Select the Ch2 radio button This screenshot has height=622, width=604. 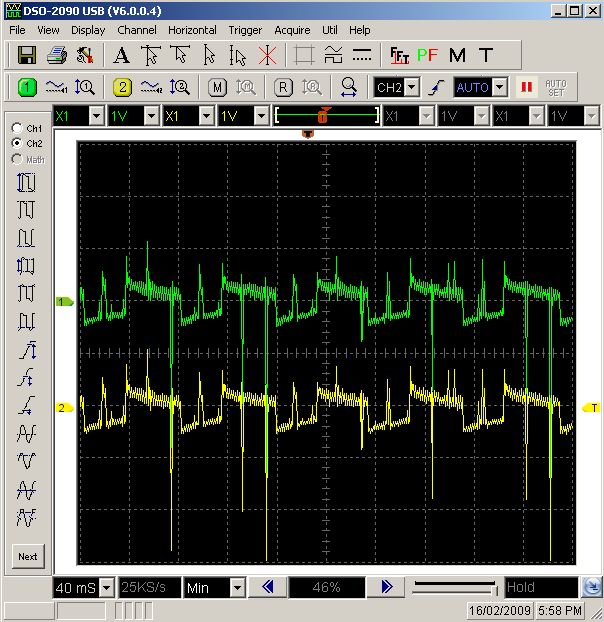tap(17, 143)
